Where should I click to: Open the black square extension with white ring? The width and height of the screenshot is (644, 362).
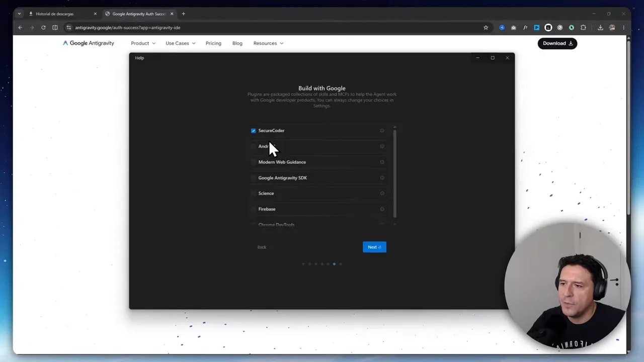coord(548,28)
